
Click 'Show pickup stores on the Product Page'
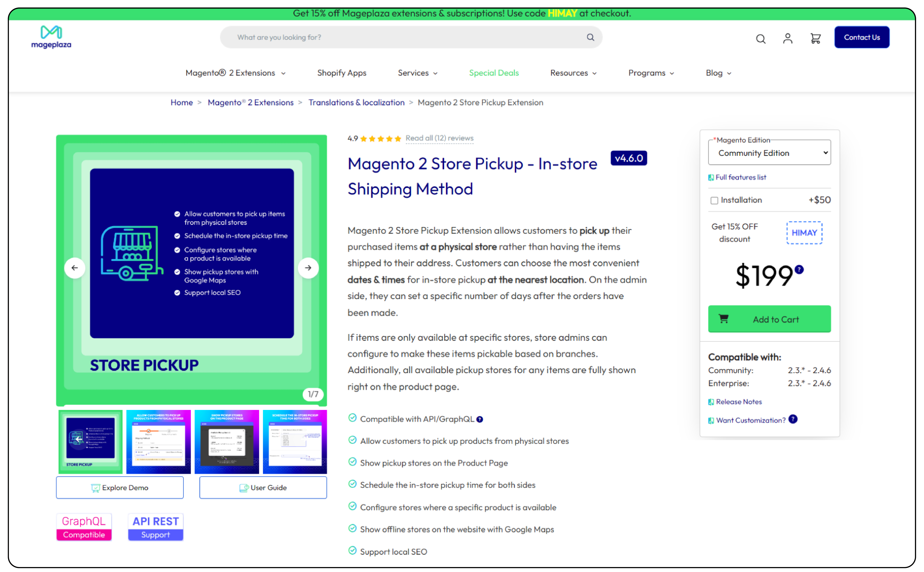tap(434, 463)
